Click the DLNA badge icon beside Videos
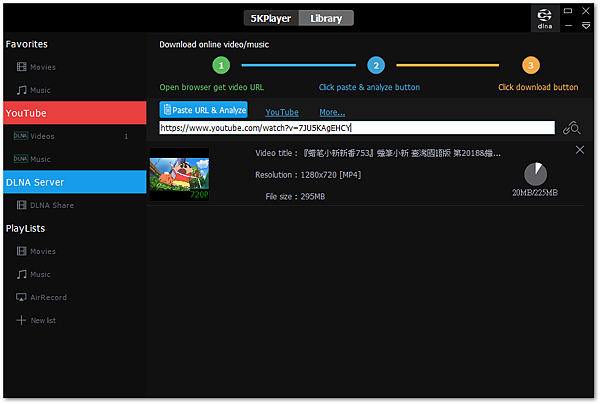600x404 pixels. pyautogui.click(x=21, y=136)
